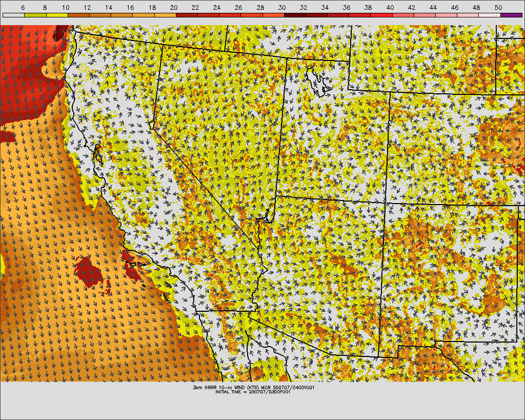Image resolution: width=525 pixels, height=420 pixels.
Task: Click the legend swatch between 32 and 34
Action: pyautogui.click(x=317, y=15)
